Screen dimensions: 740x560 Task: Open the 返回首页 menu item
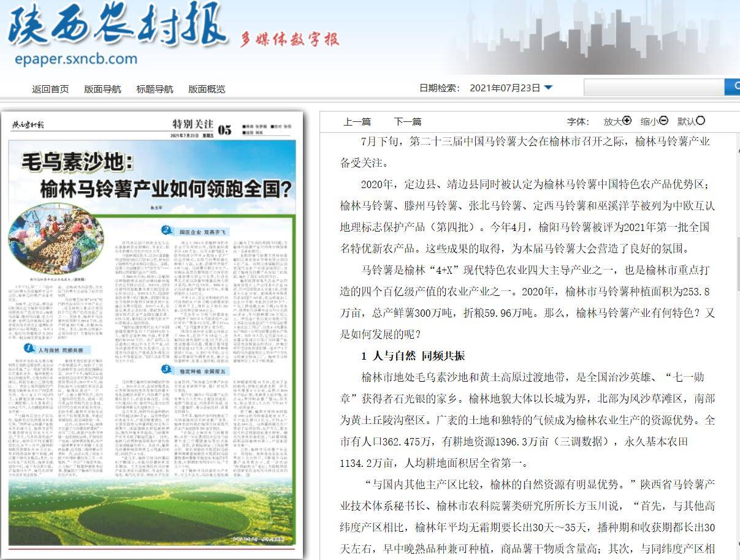[50, 89]
